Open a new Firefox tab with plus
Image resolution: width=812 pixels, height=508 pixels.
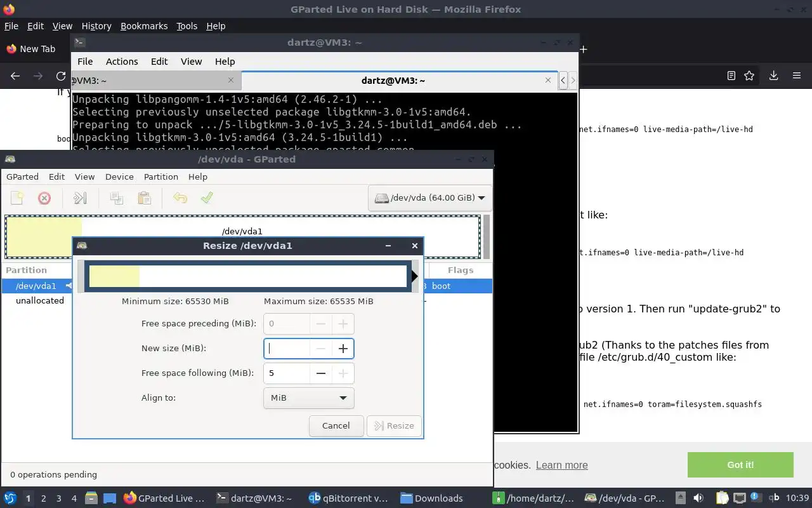click(x=583, y=49)
